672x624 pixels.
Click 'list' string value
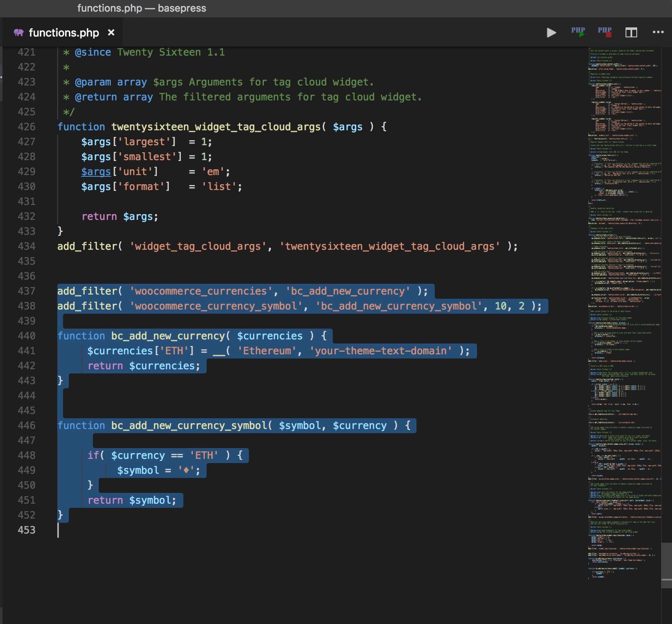[x=219, y=187]
